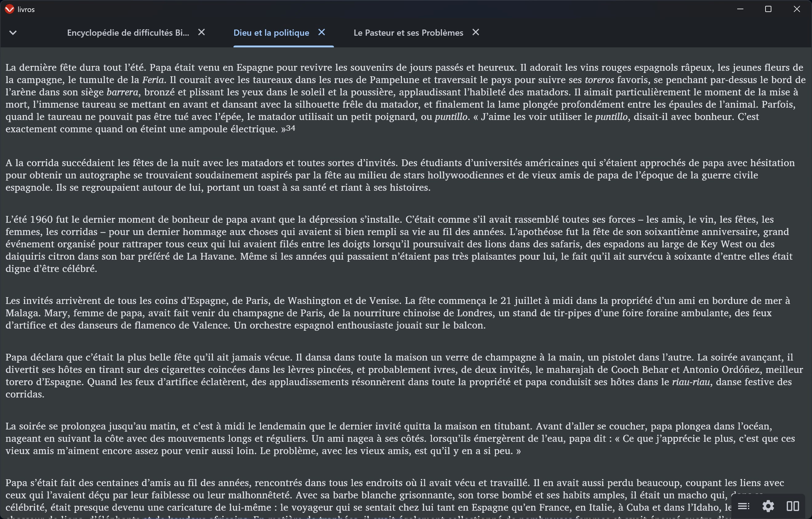Viewport: 812px width, 519px height.
Task: Open footnote reference 34
Action: 291,128
